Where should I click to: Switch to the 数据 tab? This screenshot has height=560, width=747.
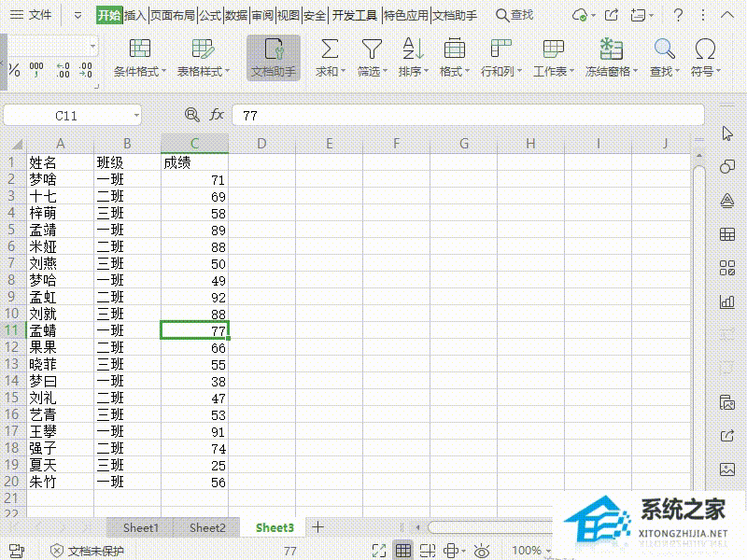click(x=236, y=16)
